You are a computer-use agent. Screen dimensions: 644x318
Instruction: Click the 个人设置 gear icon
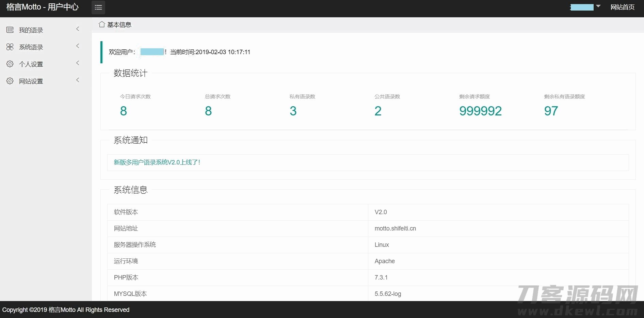(10, 64)
